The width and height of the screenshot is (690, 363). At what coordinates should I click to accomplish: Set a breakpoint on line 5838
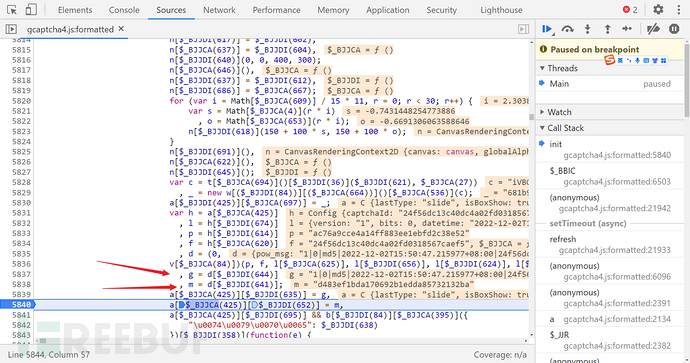pyautogui.click(x=21, y=284)
